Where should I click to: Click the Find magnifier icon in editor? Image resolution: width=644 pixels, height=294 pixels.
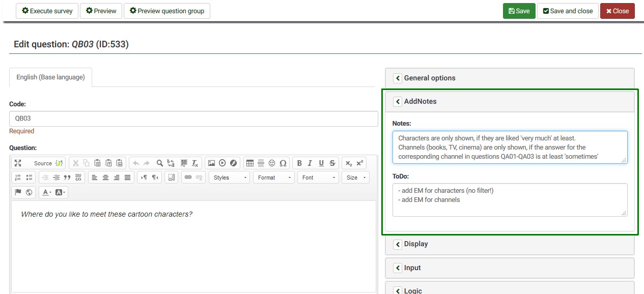[x=160, y=163]
